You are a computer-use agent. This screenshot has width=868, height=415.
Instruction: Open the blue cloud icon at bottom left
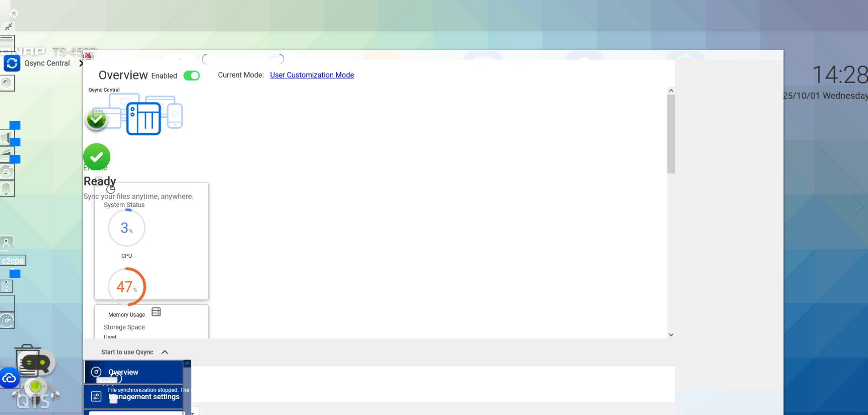pyautogui.click(x=9, y=378)
